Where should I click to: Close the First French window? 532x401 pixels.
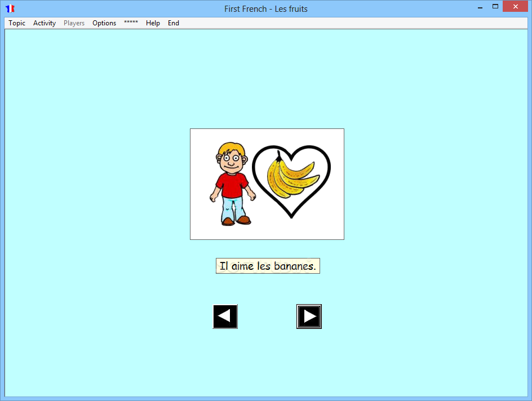[x=515, y=6]
